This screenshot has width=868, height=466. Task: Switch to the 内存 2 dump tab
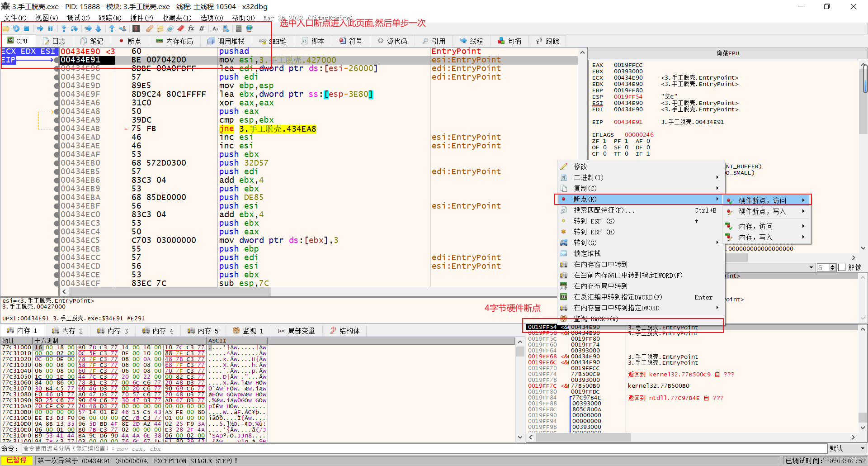coord(67,331)
